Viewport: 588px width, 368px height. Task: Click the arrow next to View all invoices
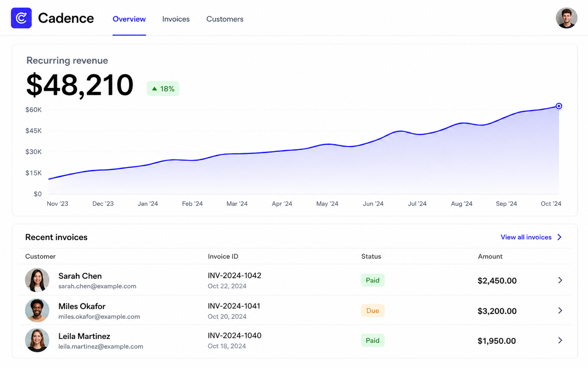559,237
